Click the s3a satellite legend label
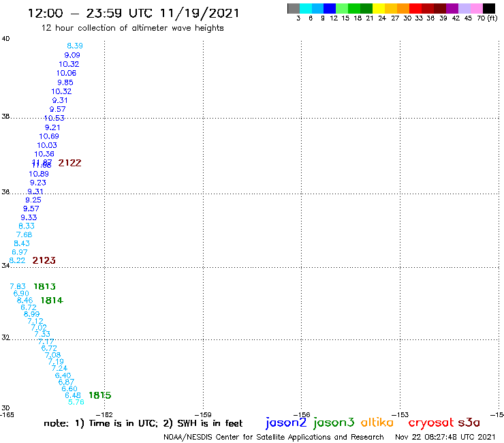Image resolution: width=504 pixels, height=443 pixels. (469, 423)
